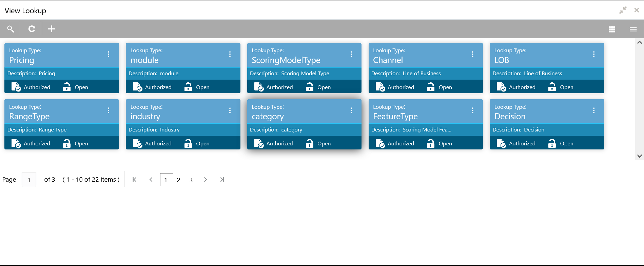Switch to tile grid view

point(612,29)
